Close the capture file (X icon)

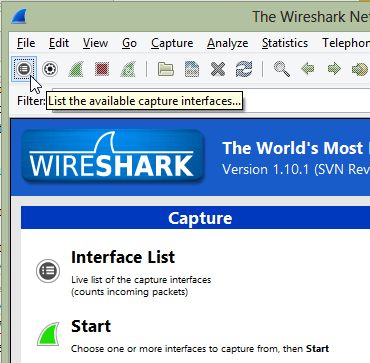(x=218, y=69)
